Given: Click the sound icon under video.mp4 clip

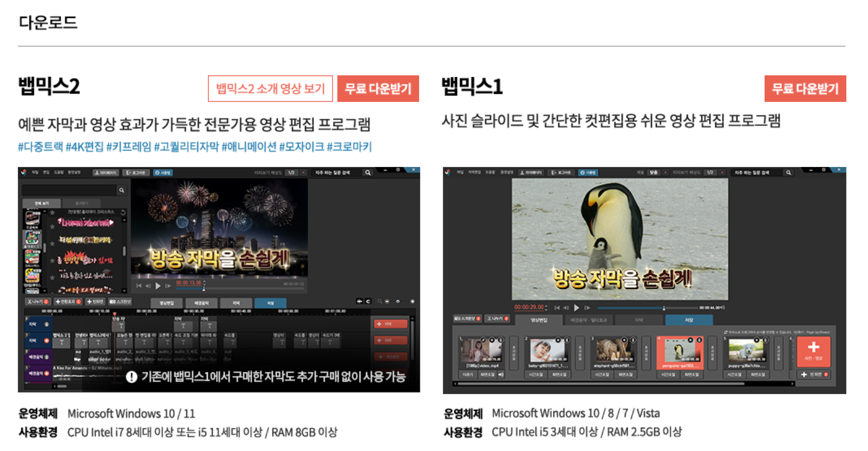Looking at the screenshot, I should pos(501,375).
